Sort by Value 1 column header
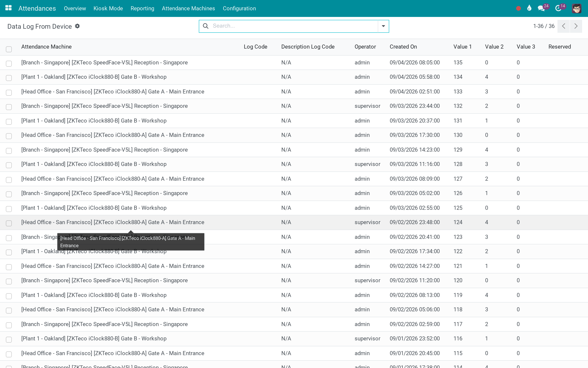The height and width of the screenshot is (368, 588). click(462, 47)
